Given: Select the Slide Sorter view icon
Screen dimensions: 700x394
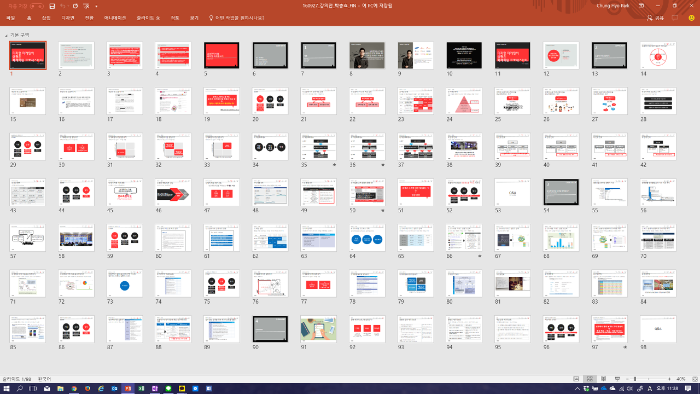Looking at the screenshot, I should 590,379.
